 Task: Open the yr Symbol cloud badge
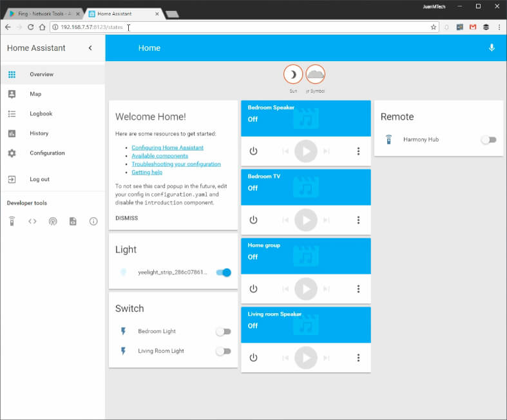click(x=315, y=74)
